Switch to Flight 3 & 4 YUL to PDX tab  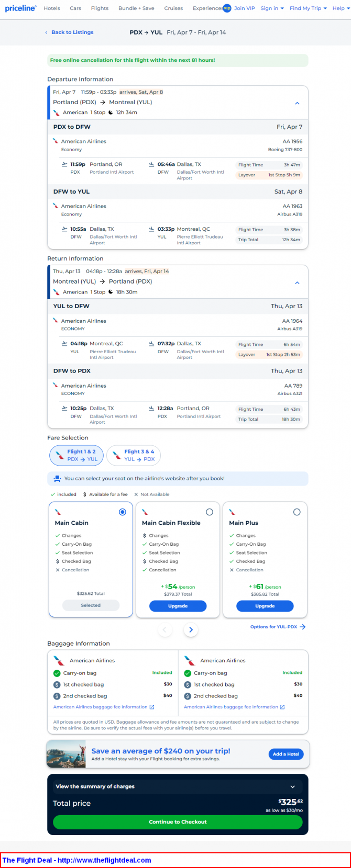[133, 455]
